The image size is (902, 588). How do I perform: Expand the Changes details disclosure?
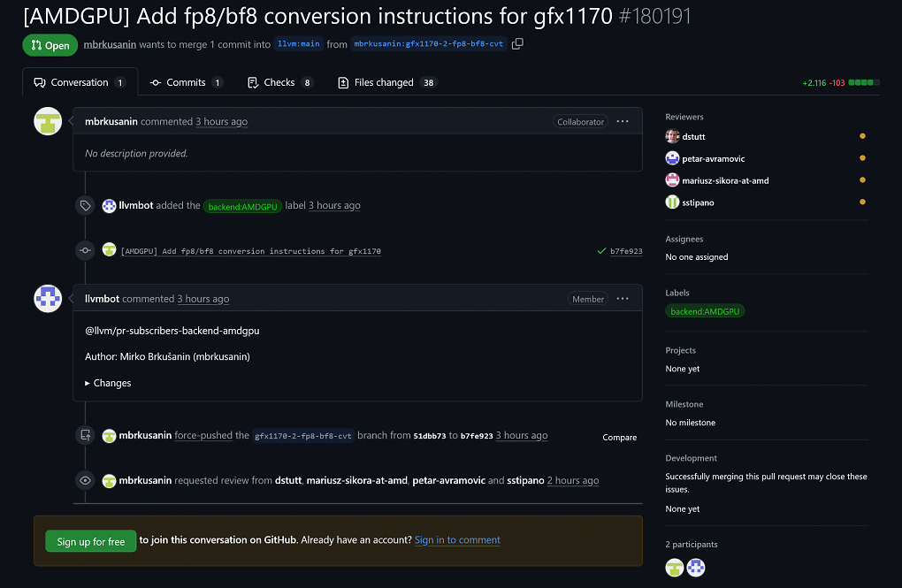[108, 383]
